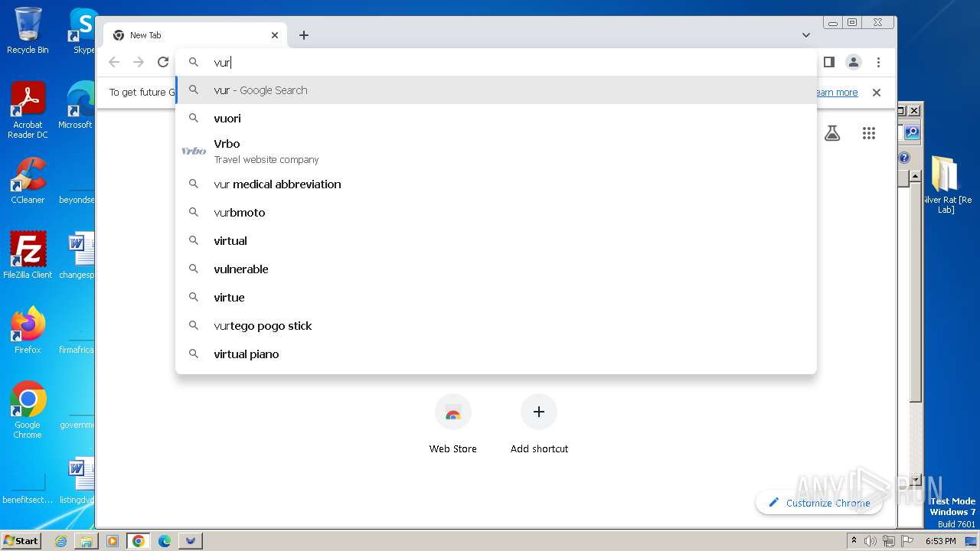
Task: Choose the 'virtual piano' suggestion
Action: tap(496, 354)
